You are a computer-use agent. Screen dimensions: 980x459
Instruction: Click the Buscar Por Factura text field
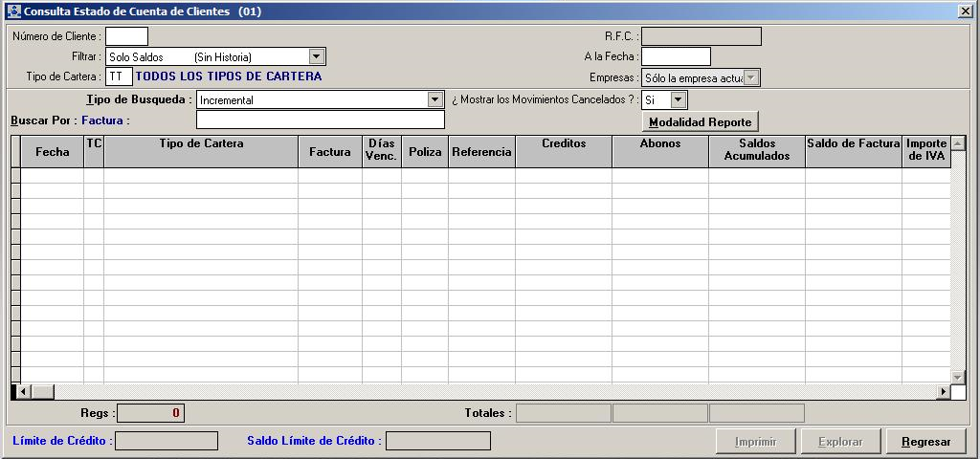click(x=321, y=120)
